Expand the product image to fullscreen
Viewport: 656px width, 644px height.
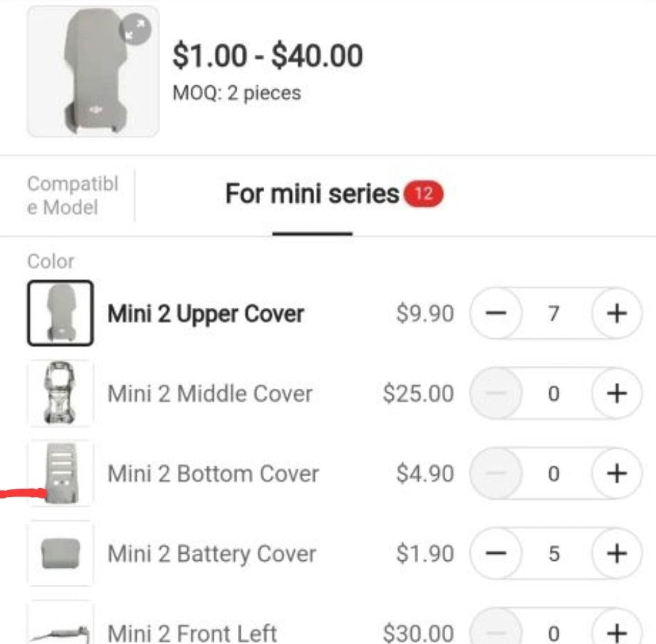pyautogui.click(x=135, y=29)
